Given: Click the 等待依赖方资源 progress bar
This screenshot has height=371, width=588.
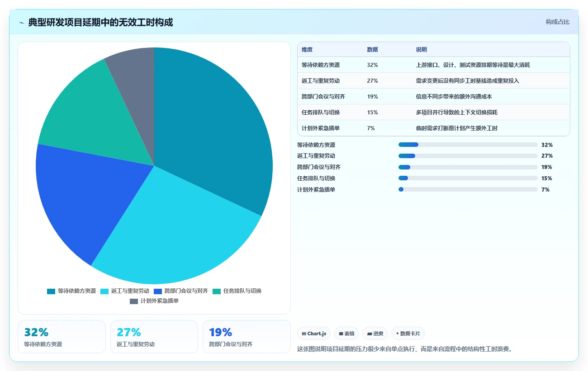Looking at the screenshot, I should point(468,145).
